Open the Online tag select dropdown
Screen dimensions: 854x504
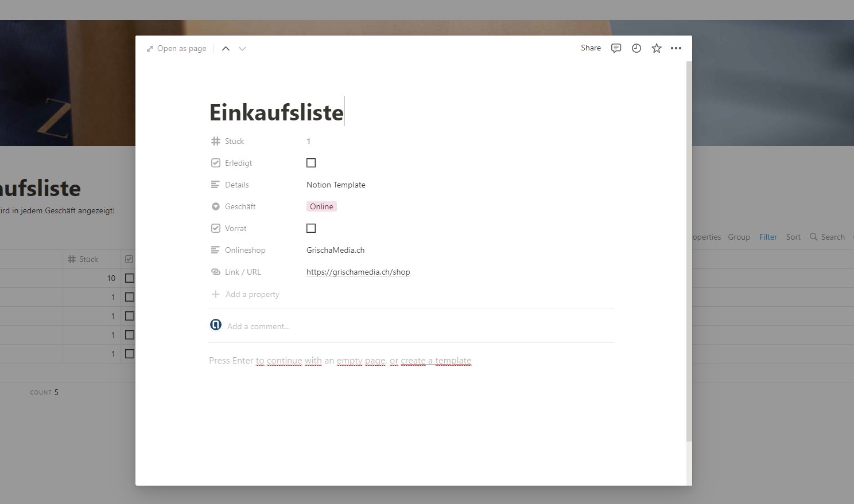321,206
